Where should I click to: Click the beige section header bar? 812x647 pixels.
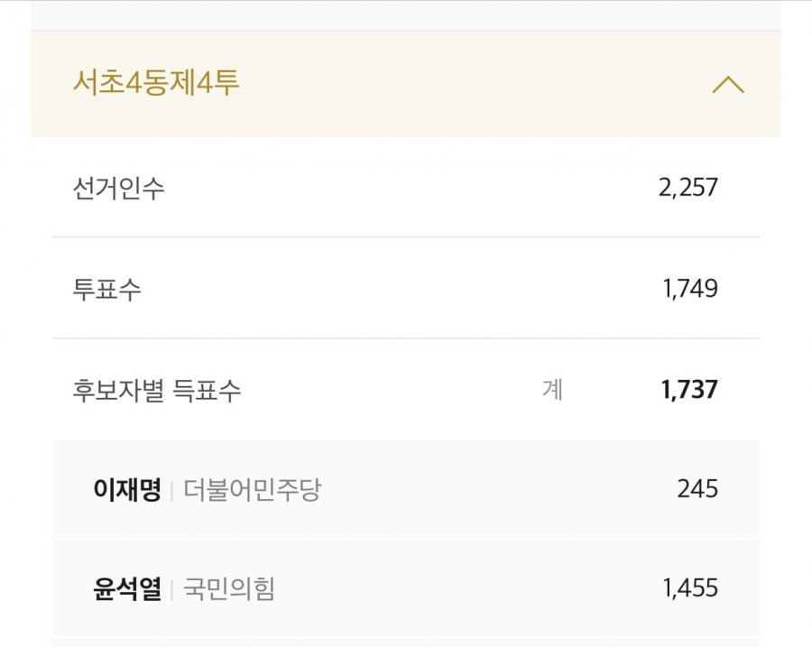(x=406, y=84)
